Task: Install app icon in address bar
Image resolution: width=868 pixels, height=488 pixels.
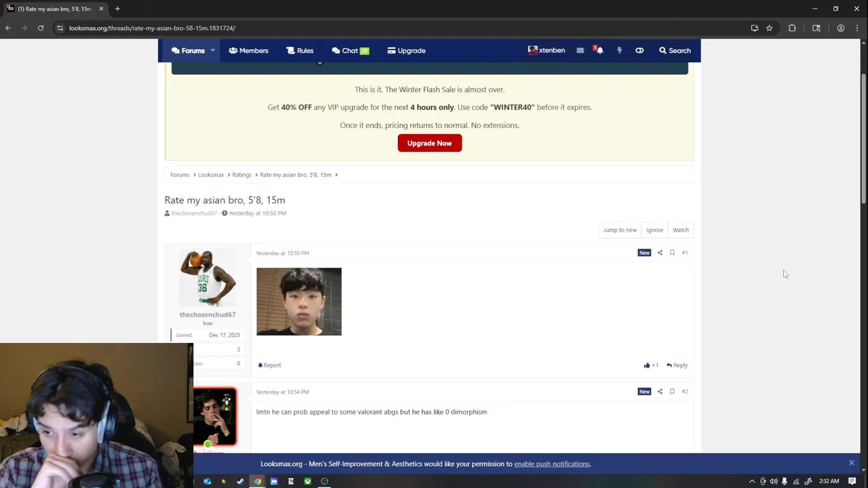Action: tap(754, 28)
